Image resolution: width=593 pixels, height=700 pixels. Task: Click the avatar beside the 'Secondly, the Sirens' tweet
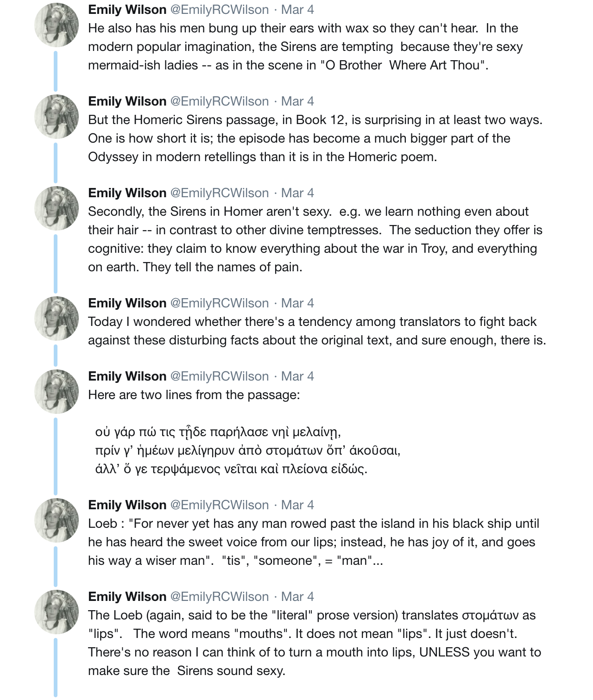point(57,208)
